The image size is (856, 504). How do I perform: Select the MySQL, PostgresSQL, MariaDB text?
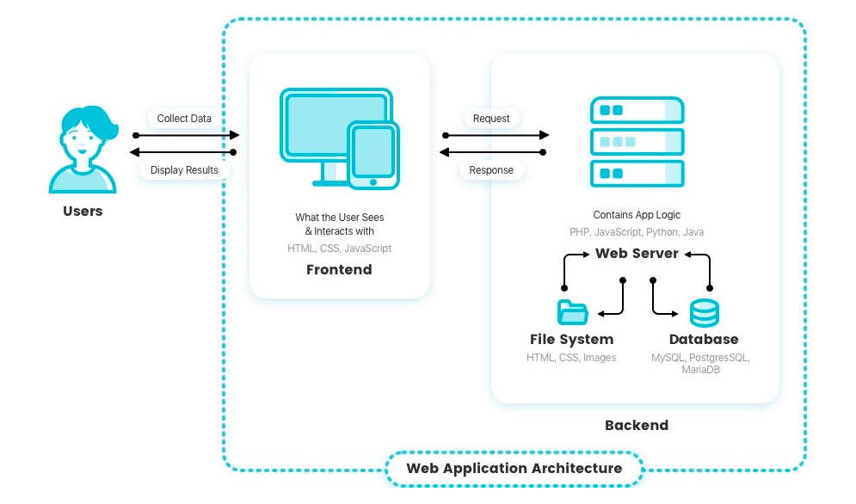703,362
